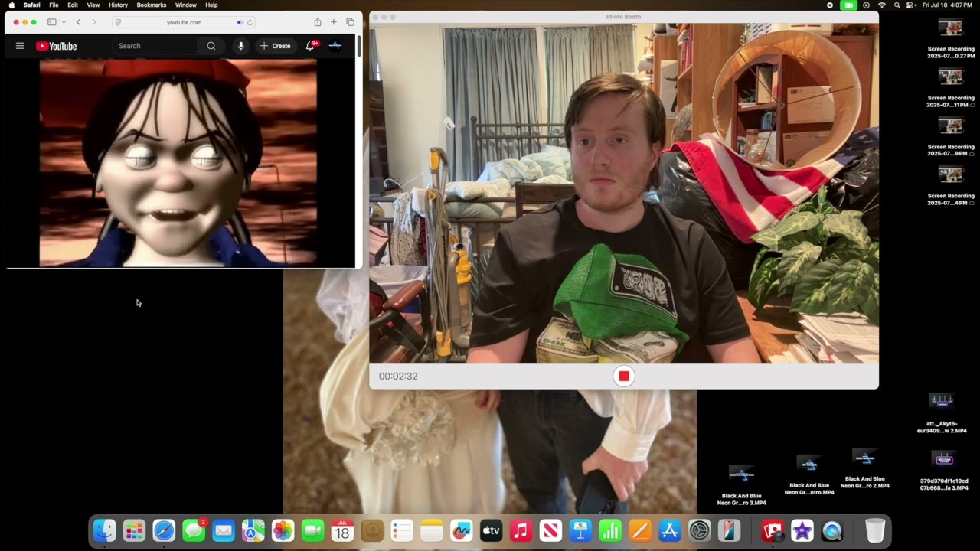Open Spotlight search in menu bar

897,5
